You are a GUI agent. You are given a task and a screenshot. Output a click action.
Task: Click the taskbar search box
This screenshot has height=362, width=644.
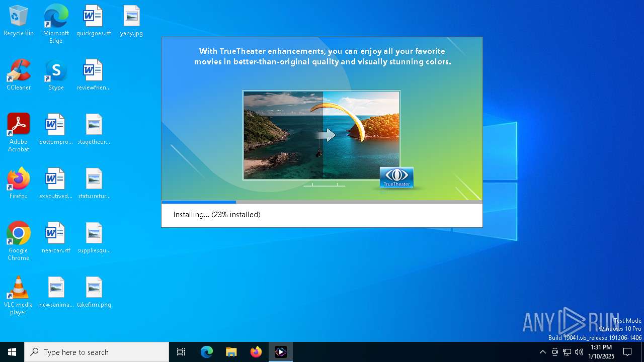97,352
